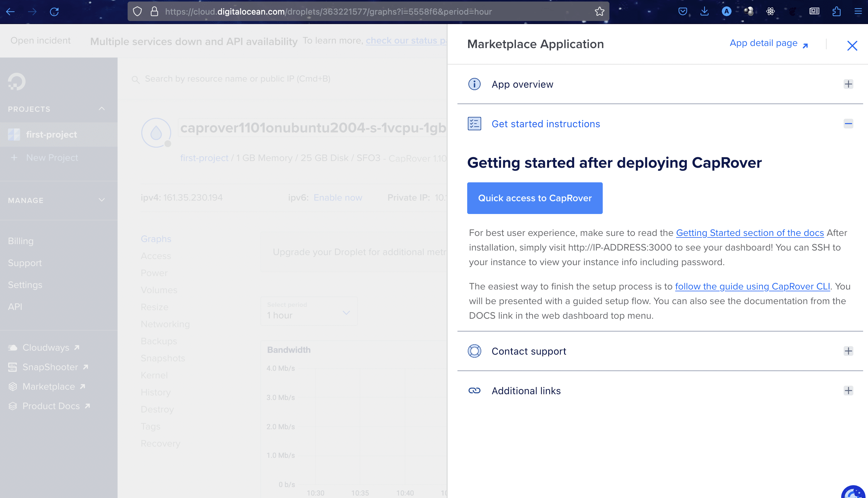Click the Pocket save icon
This screenshot has height=498, width=868.
[683, 12]
